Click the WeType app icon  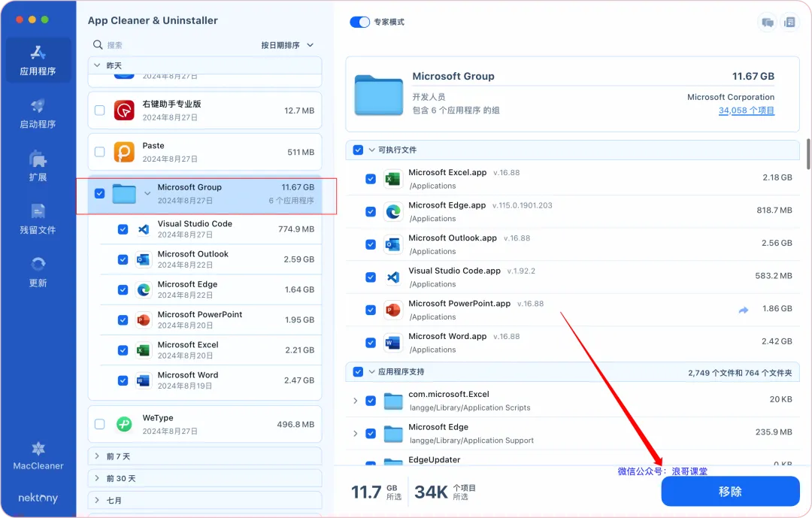pyautogui.click(x=124, y=424)
